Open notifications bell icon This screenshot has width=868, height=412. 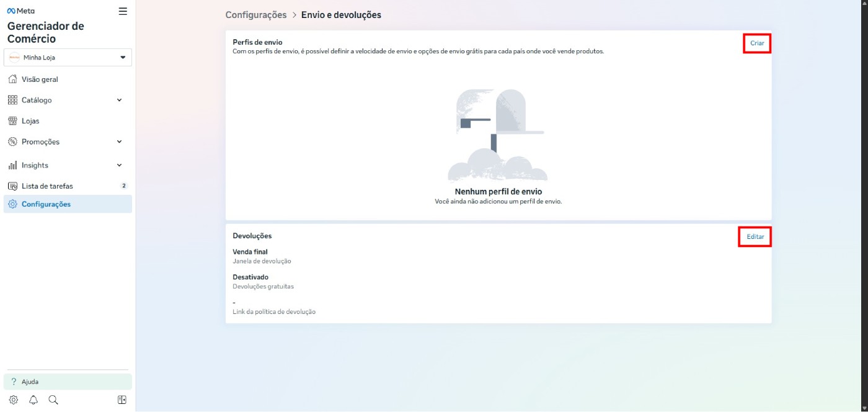tap(33, 400)
